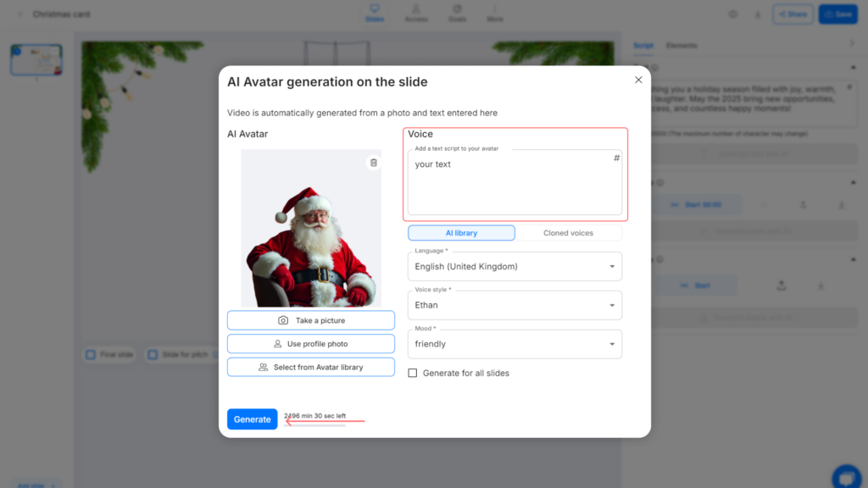
Task: Click the back arrow next to Christmas card
Action: point(20,14)
